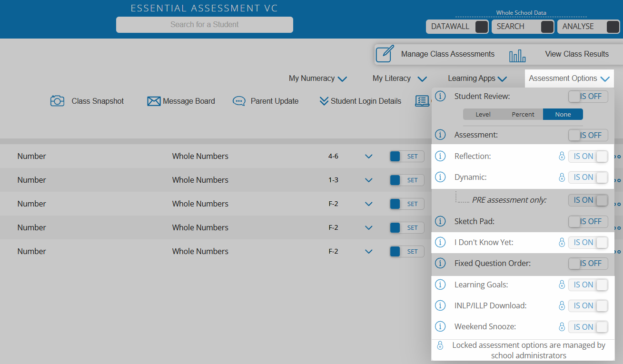Image resolution: width=623 pixels, height=364 pixels.
Task: Click info icon beside Assessment option
Action: 441,135
